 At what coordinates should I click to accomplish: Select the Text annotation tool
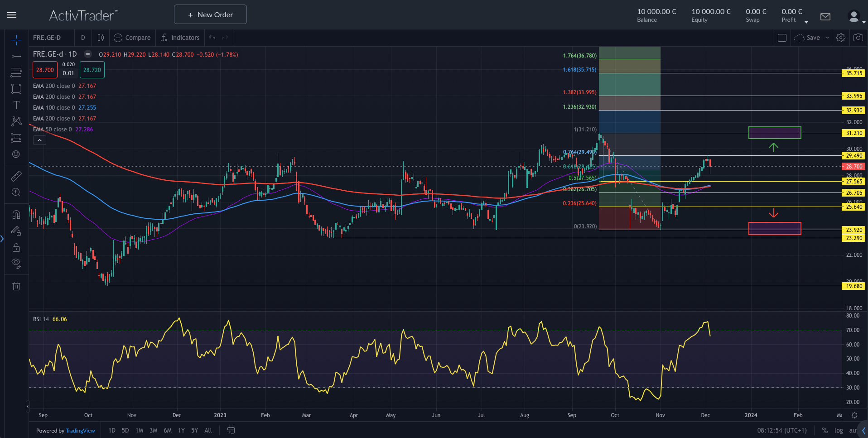pos(16,105)
